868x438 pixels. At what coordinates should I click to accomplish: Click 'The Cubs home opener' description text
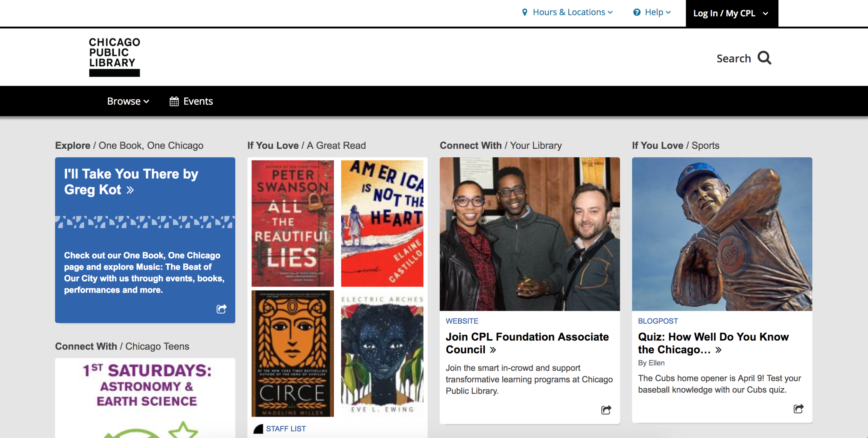(x=719, y=384)
